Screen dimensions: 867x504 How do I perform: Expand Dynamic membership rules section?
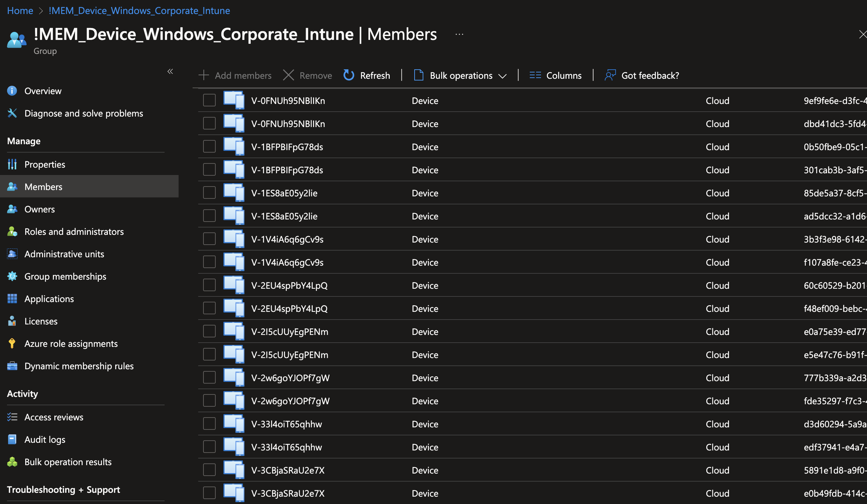(78, 365)
